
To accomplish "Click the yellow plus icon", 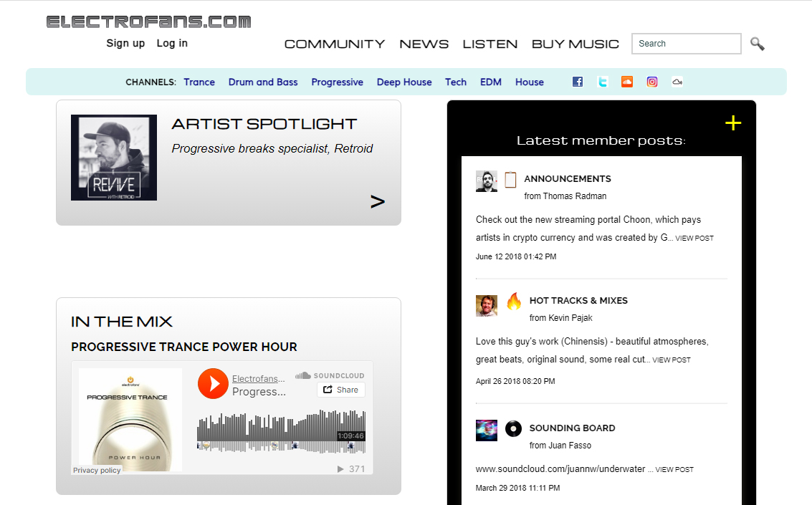I will pyautogui.click(x=732, y=123).
